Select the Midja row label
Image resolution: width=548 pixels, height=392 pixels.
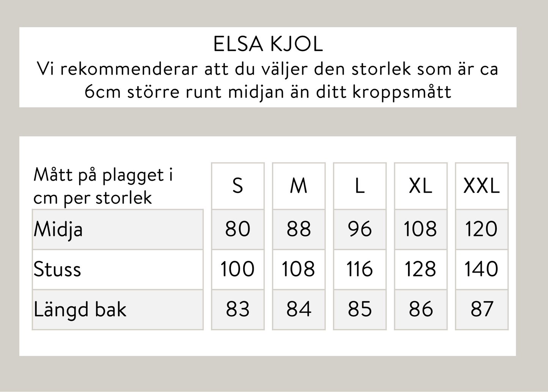(x=58, y=229)
